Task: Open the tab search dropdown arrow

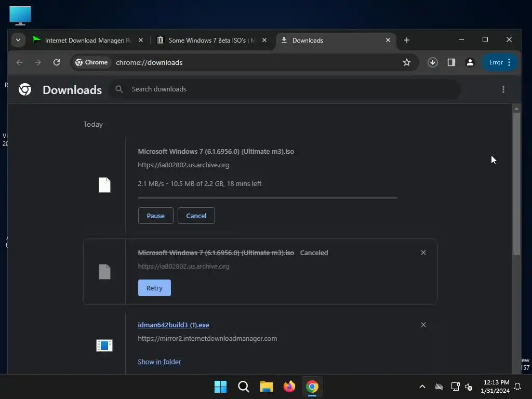Action: (x=18, y=40)
